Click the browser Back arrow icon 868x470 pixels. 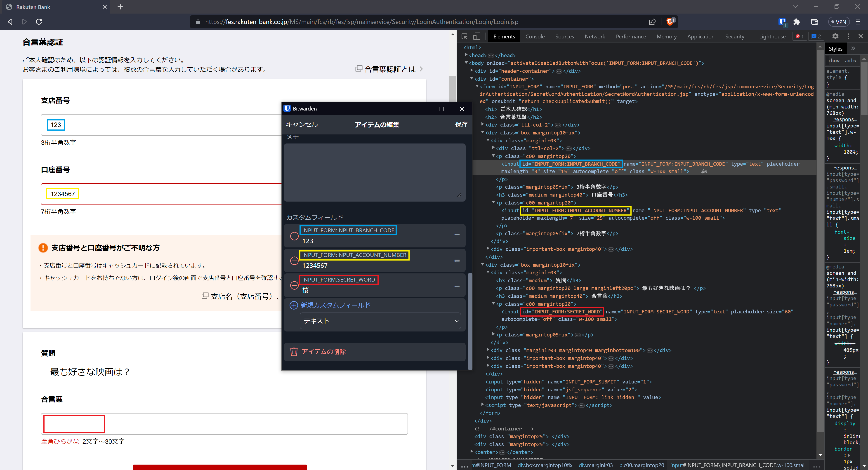click(x=10, y=21)
